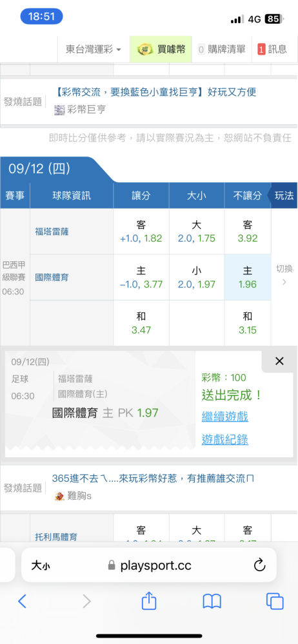Close the bet slip with X
This screenshot has height=644, width=298.
click(x=279, y=361)
